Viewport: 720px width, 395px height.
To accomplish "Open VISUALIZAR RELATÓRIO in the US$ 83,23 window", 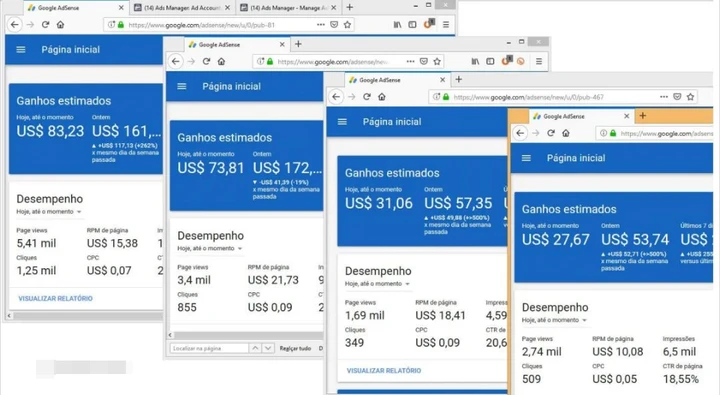I will click(56, 299).
